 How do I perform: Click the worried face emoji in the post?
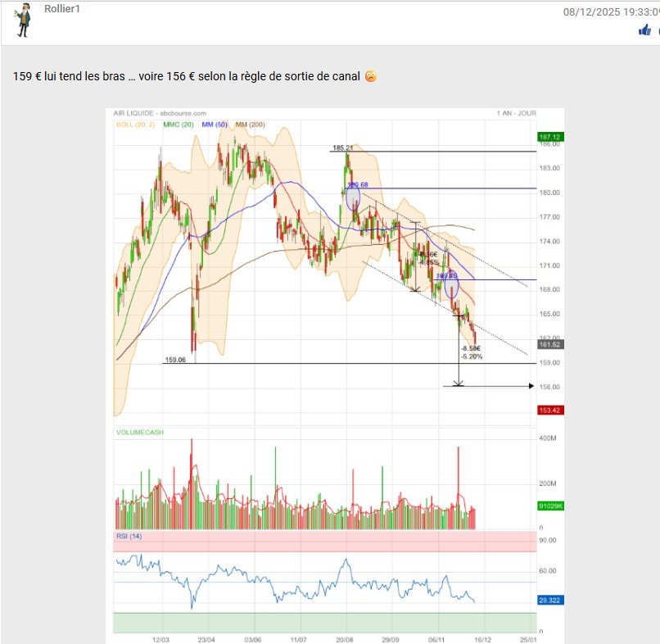[371, 76]
